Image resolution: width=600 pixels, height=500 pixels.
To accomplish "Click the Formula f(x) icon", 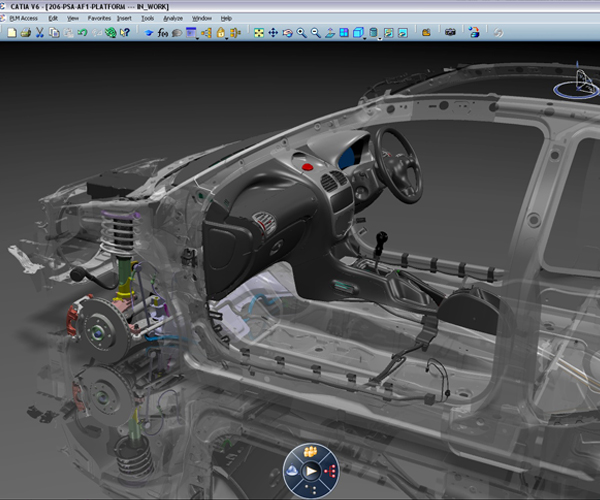I will (162, 33).
